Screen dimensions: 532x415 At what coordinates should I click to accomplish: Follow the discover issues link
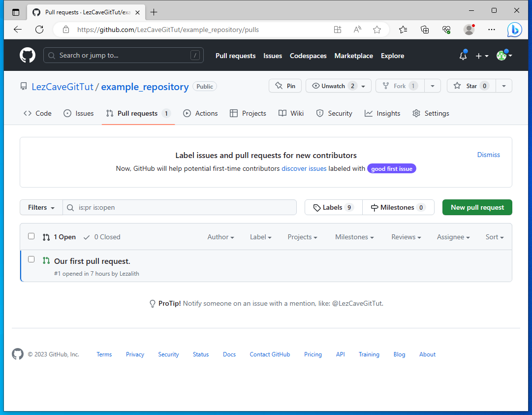point(304,169)
